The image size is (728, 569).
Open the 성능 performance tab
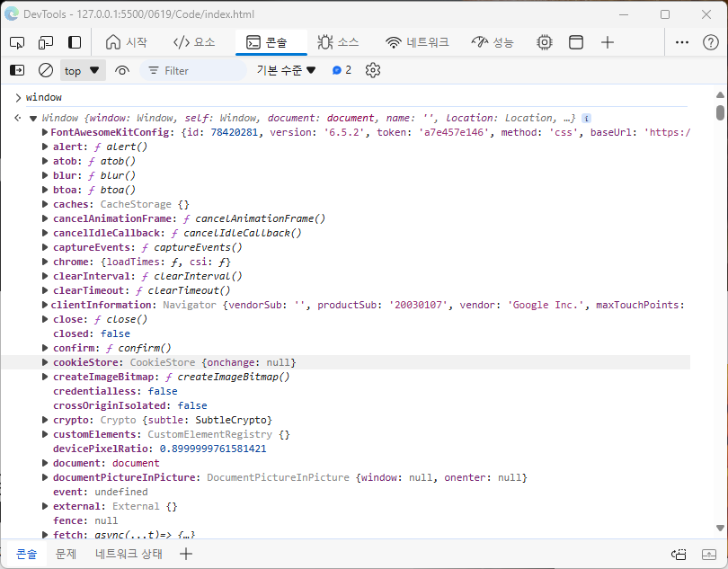point(493,43)
